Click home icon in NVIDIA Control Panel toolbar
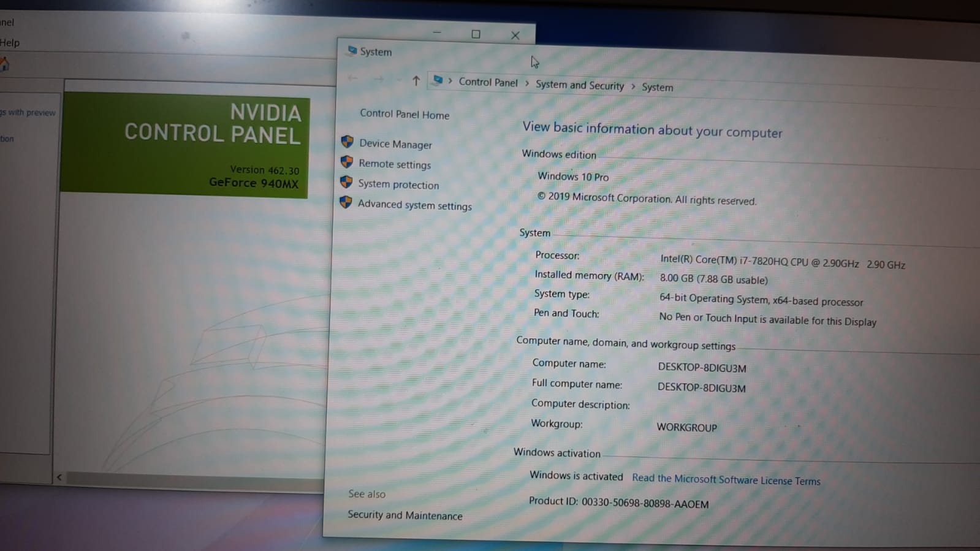The height and width of the screenshot is (551, 980). pos(4,64)
